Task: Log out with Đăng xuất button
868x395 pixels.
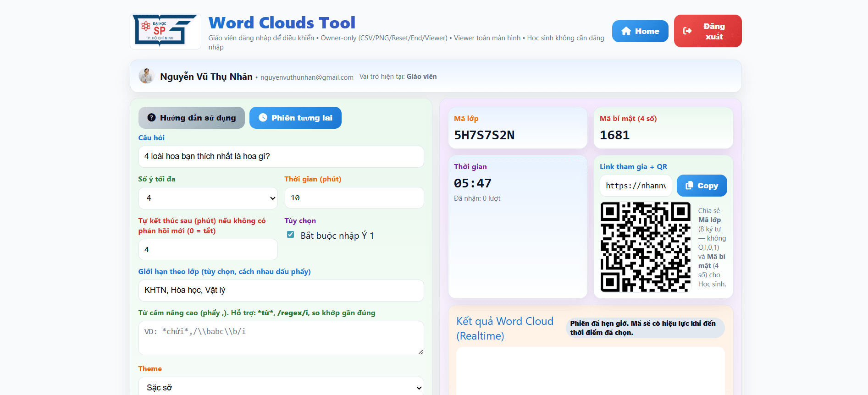Action: pos(708,31)
